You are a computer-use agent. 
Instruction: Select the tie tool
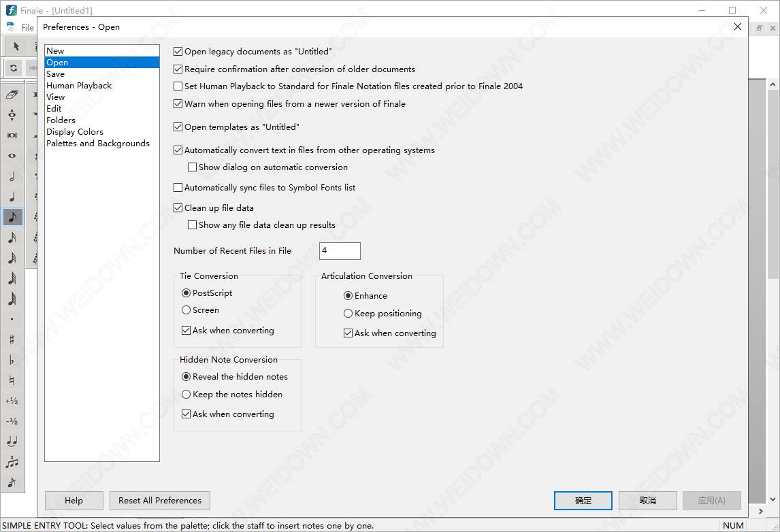(12, 442)
